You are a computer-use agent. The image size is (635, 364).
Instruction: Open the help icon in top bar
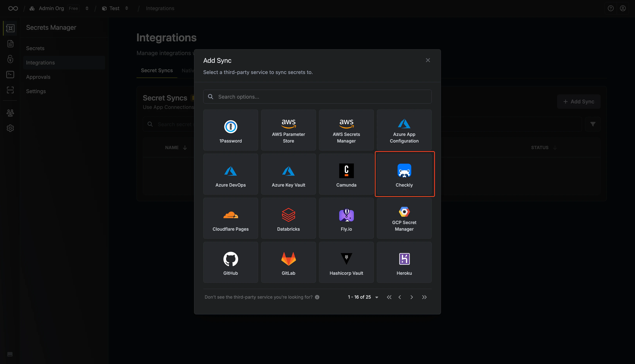(611, 8)
